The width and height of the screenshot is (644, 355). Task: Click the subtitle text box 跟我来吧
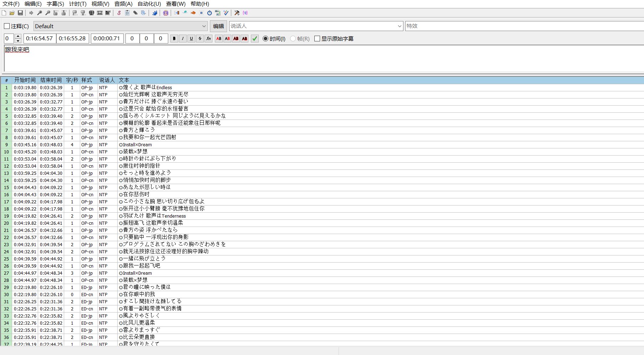[324, 58]
